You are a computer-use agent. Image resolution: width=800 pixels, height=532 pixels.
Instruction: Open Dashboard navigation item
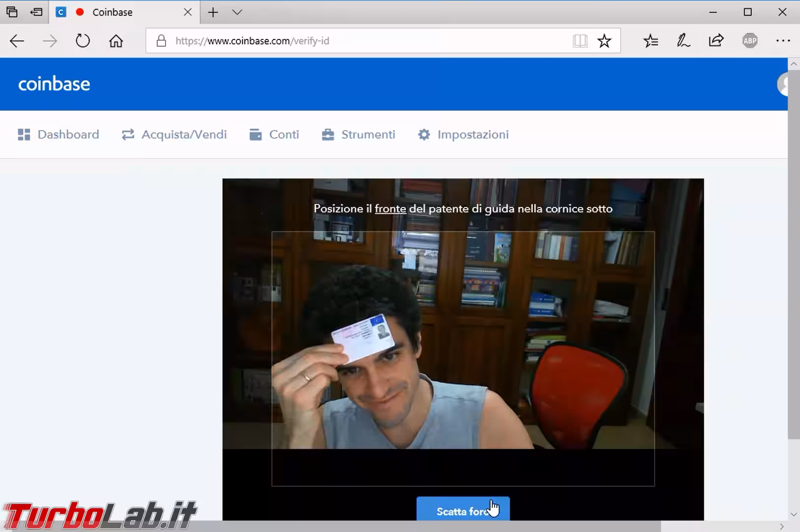(59, 134)
